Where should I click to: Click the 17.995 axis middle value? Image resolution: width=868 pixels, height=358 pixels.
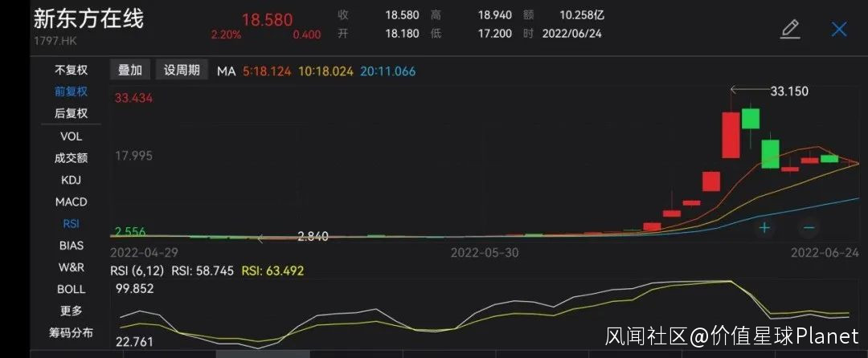coord(133,156)
